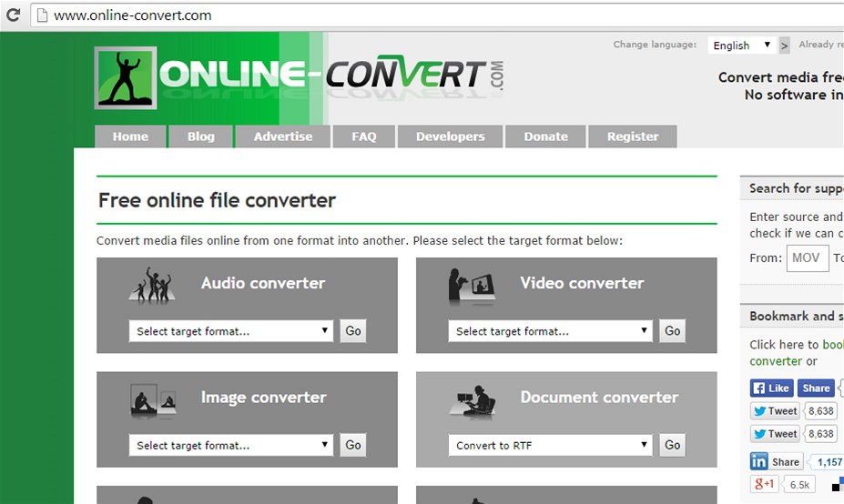Click the Online-Convert logo mascot icon
Screen dimensions: 844x504
tap(125, 78)
